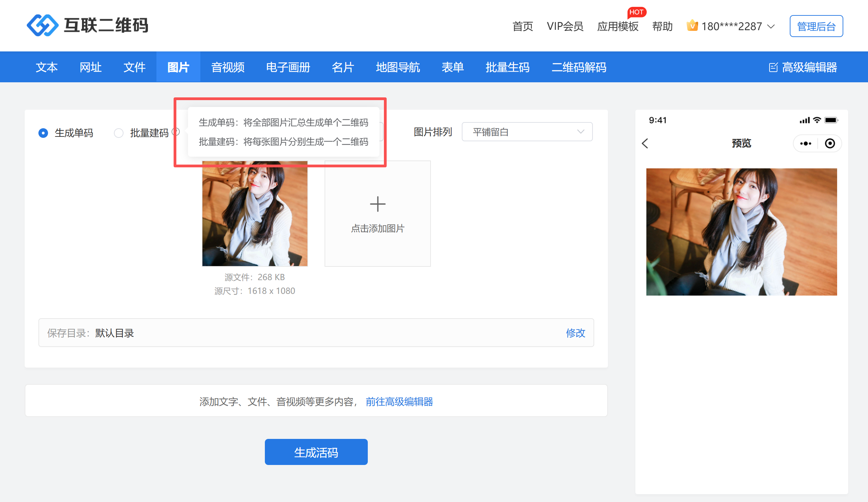Select the 批量建码 radio option
This screenshot has width=868, height=502.
118,133
